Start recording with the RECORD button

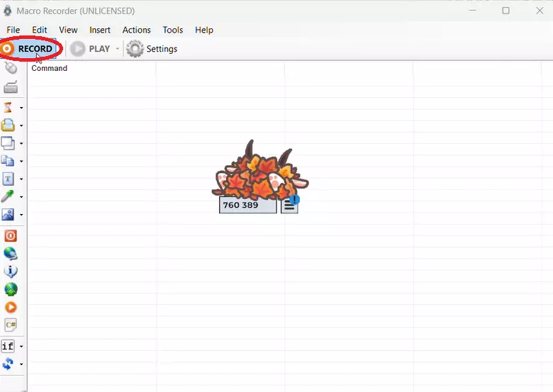[x=28, y=49]
